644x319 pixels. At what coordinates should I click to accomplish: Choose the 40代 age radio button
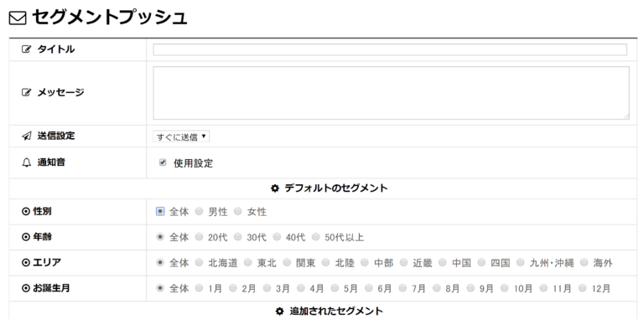pyautogui.click(x=277, y=237)
